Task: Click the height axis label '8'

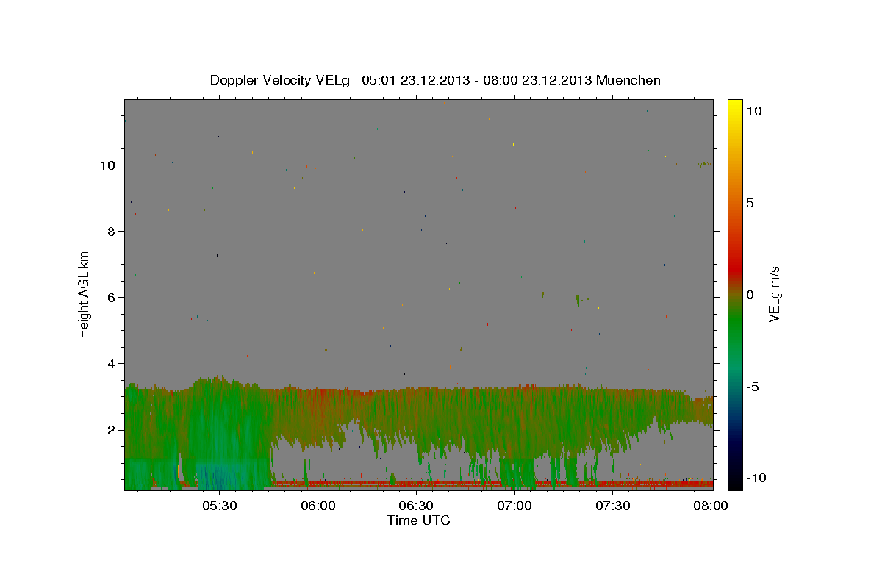Action: (112, 232)
